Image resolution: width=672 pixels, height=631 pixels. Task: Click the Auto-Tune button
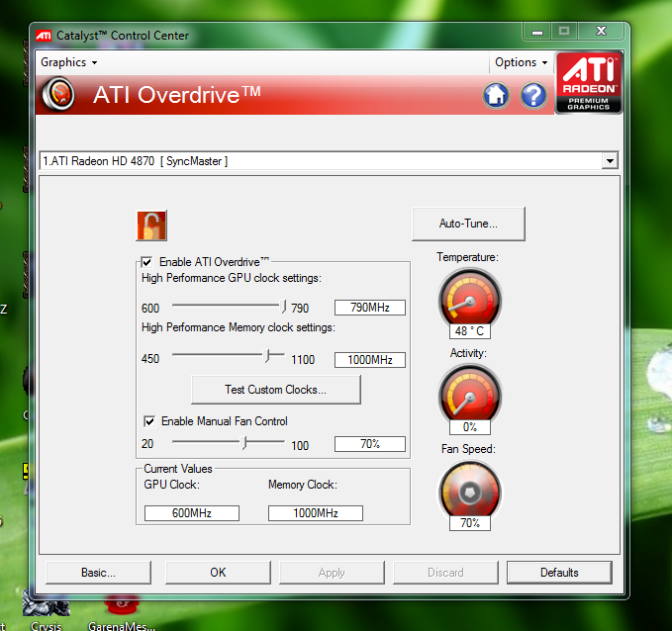point(468,224)
